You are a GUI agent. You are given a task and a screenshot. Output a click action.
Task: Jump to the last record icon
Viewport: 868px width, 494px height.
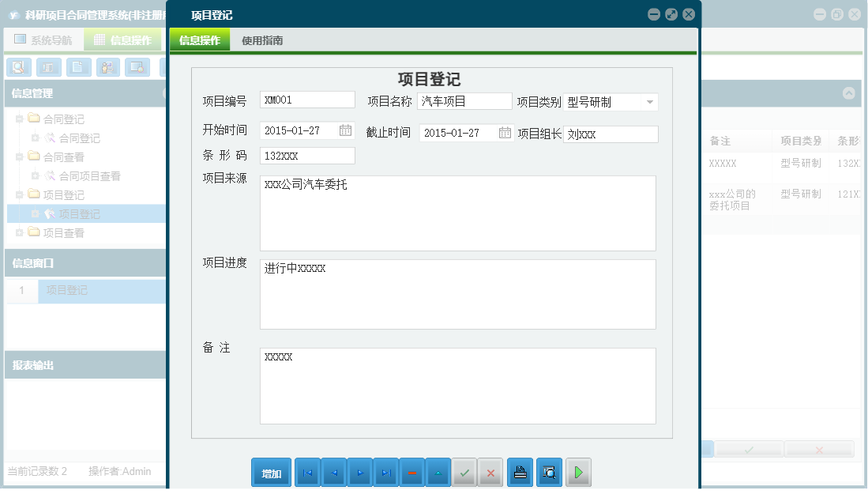(385, 472)
